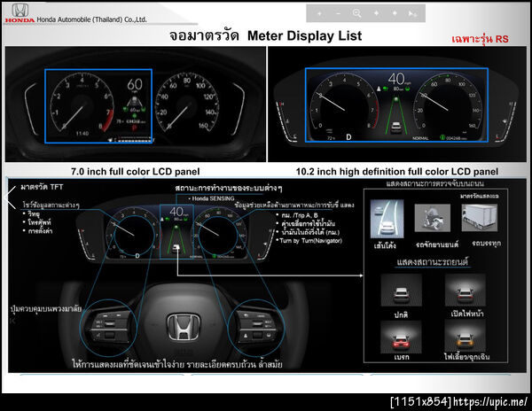Screen dimensions: 532x411
Task: Select the 7.0 inch meter display image
Action: pos(136,104)
